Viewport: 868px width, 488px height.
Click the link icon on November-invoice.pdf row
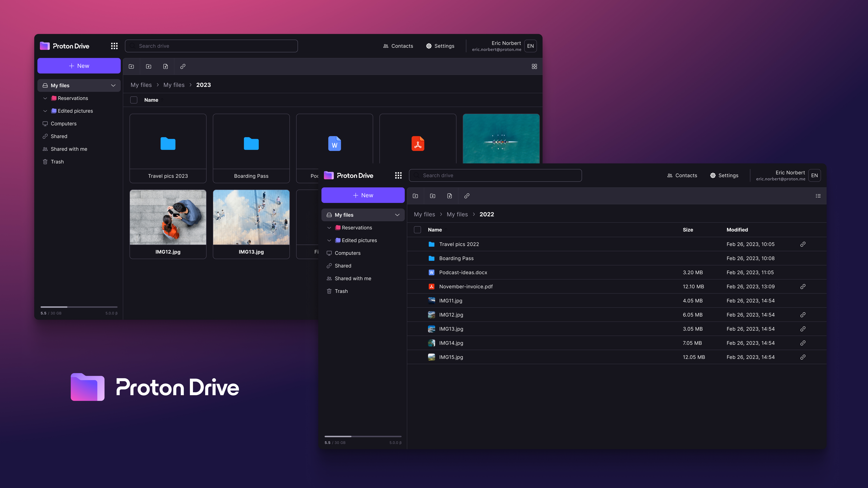[803, 287]
